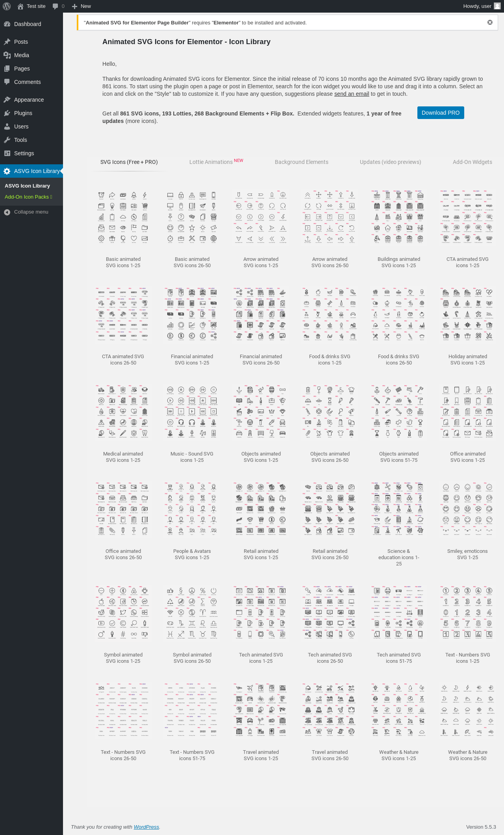This screenshot has width=504, height=835.
Task: Click the home icon beside Test site
Action: pyautogui.click(x=20, y=6)
